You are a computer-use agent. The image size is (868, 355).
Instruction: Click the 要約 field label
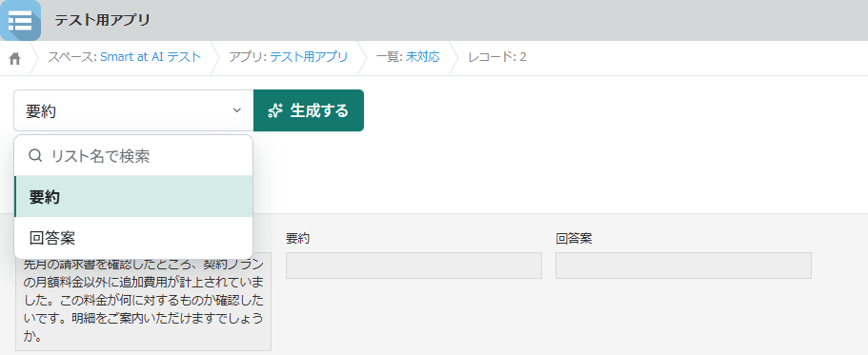tap(297, 239)
